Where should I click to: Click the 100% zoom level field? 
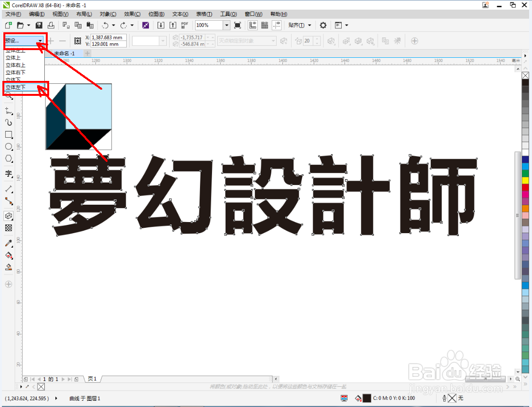tap(209, 25)
